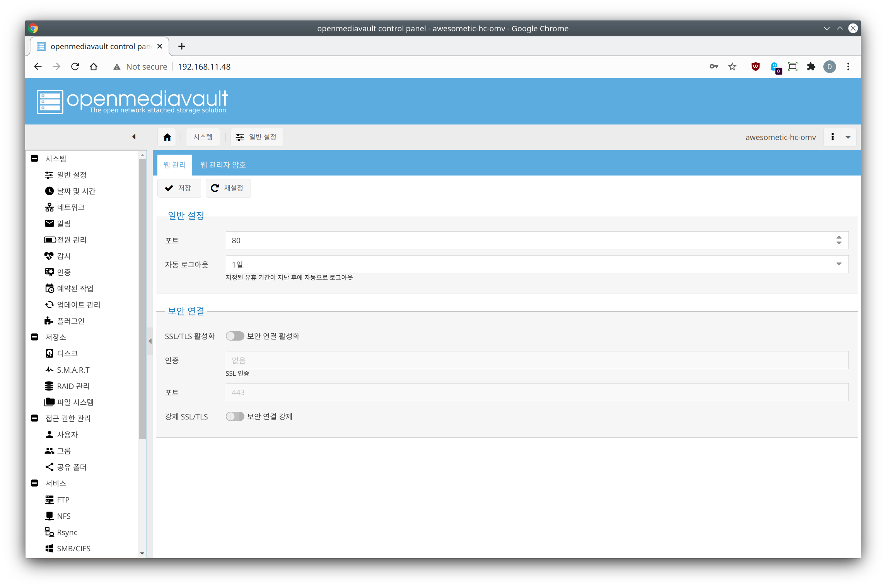This screenshot has width=886, height=588.
Task: Collapse the 저장소 tree group
Action: (34, 337)
